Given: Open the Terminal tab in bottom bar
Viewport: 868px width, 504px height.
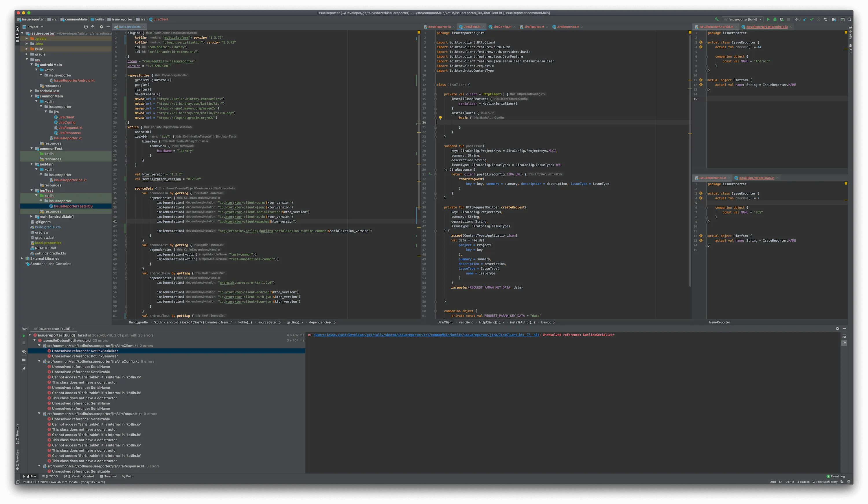Looking at the screenshot, I should point(108,477).
